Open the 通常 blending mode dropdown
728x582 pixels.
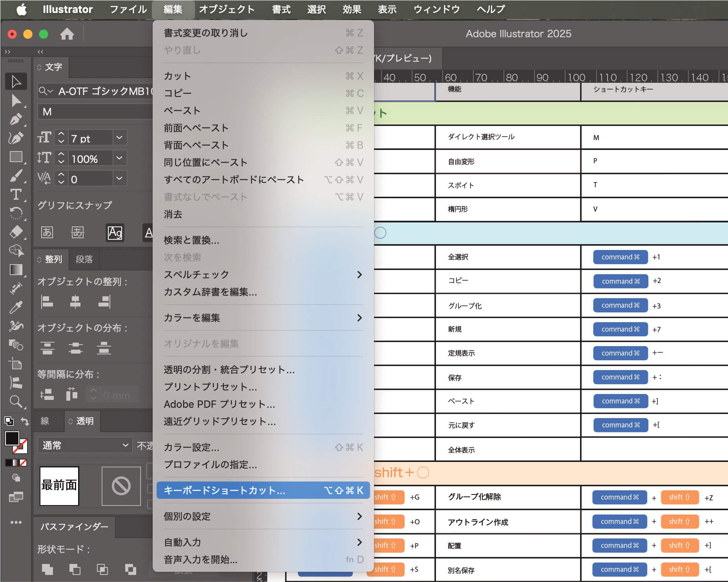[x=84, y=445]
